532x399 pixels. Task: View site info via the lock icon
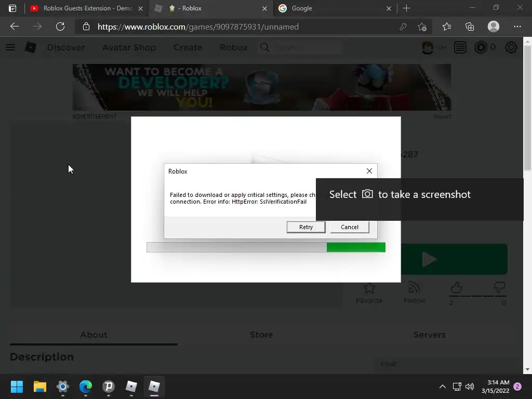click(x=86, y=26)
